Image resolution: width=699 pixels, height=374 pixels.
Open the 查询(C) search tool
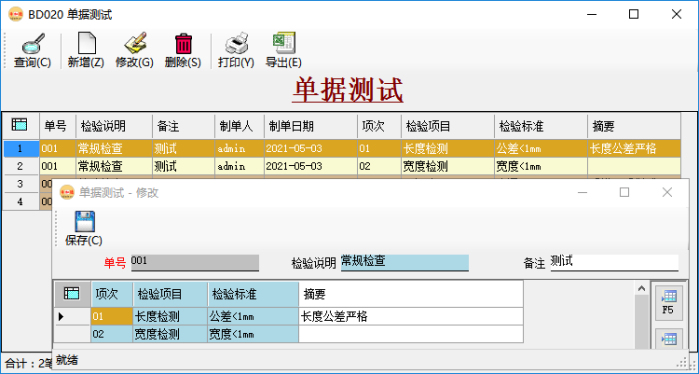33,50
